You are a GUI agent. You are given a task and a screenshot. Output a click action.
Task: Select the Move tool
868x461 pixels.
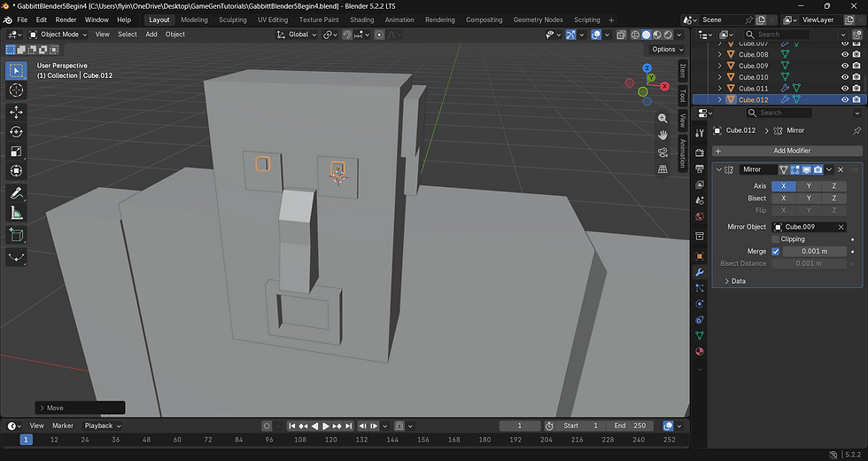click(x=16, y=112)
